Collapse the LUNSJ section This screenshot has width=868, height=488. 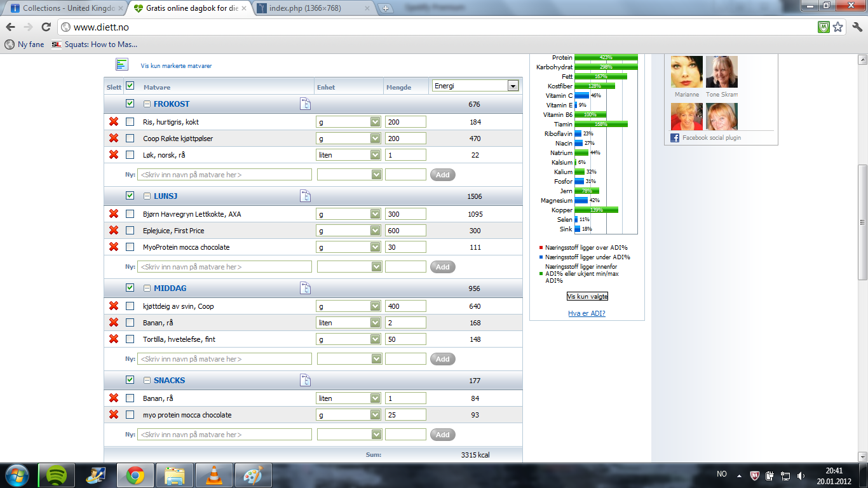click(147, 196)
